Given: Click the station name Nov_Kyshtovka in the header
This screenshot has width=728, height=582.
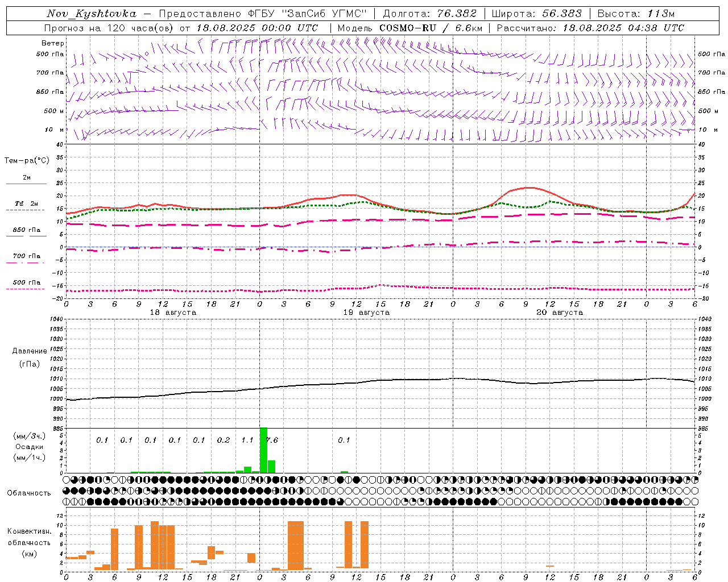Looking at the screenshot, I should click(x=92, y=14).
